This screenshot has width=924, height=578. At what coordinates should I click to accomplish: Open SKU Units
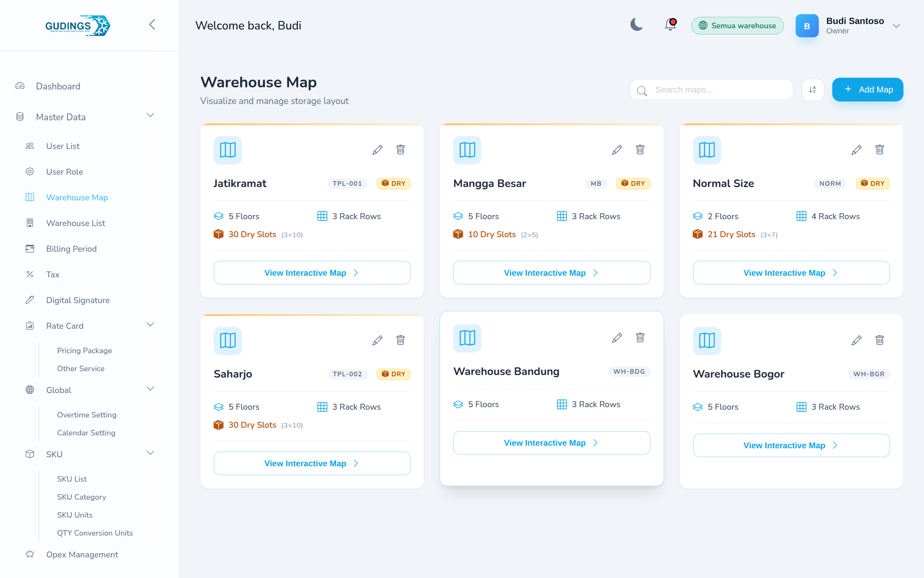[74, 515]
